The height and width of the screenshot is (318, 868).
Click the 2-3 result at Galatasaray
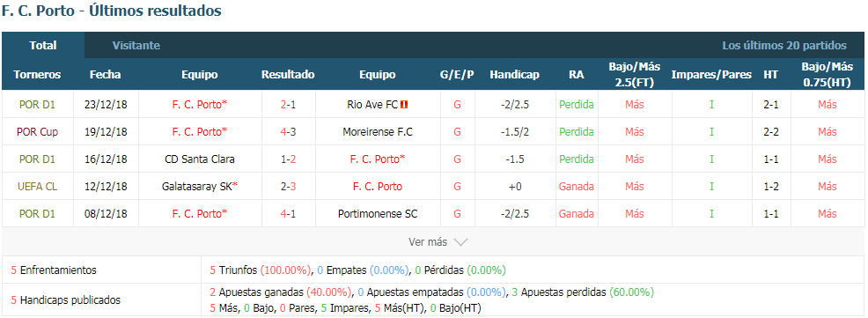tap(288, 186)
